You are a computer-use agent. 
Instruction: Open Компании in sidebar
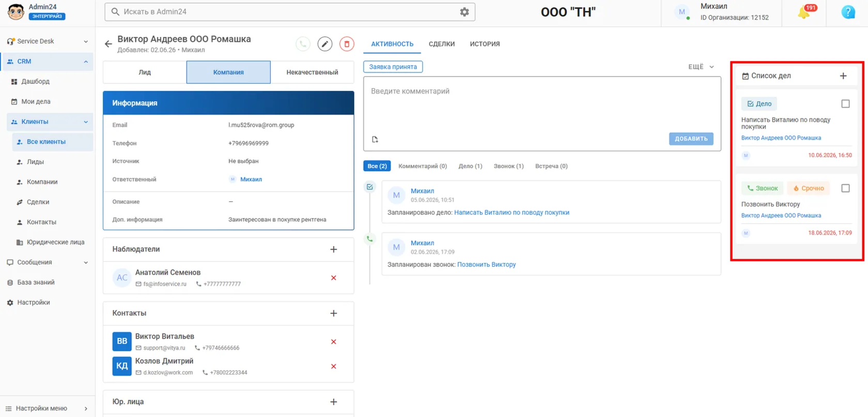pos(42,182)
